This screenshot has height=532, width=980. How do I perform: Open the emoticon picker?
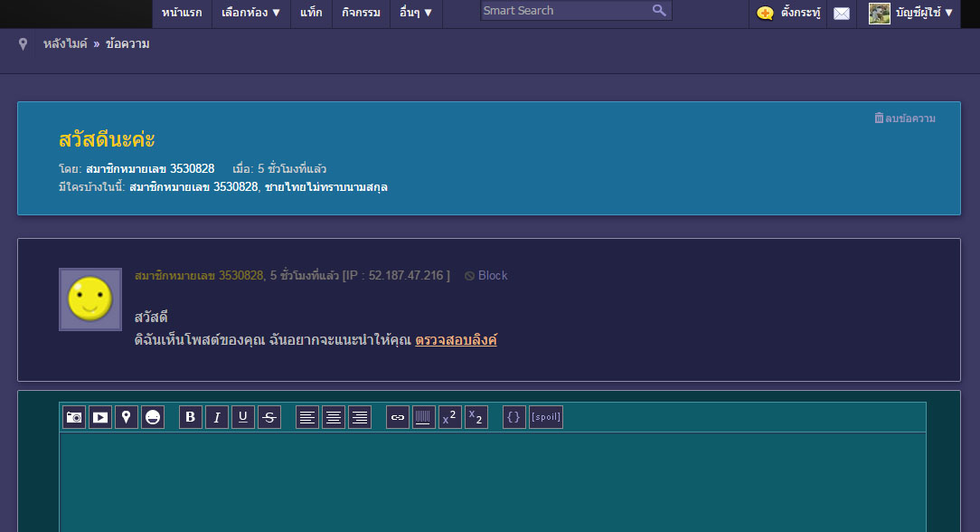(153, 417)
